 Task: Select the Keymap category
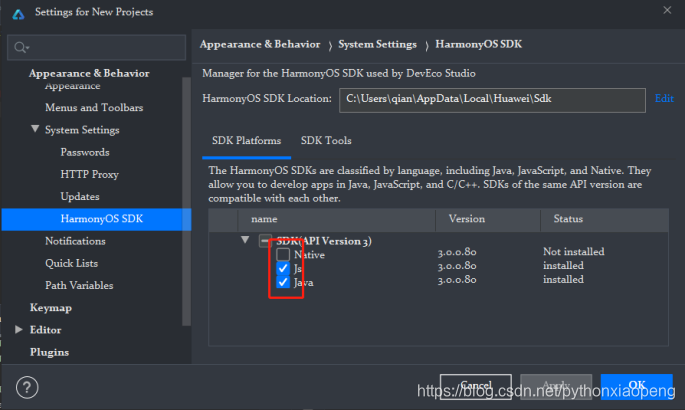pyautogui.click(x=51, y=308)
